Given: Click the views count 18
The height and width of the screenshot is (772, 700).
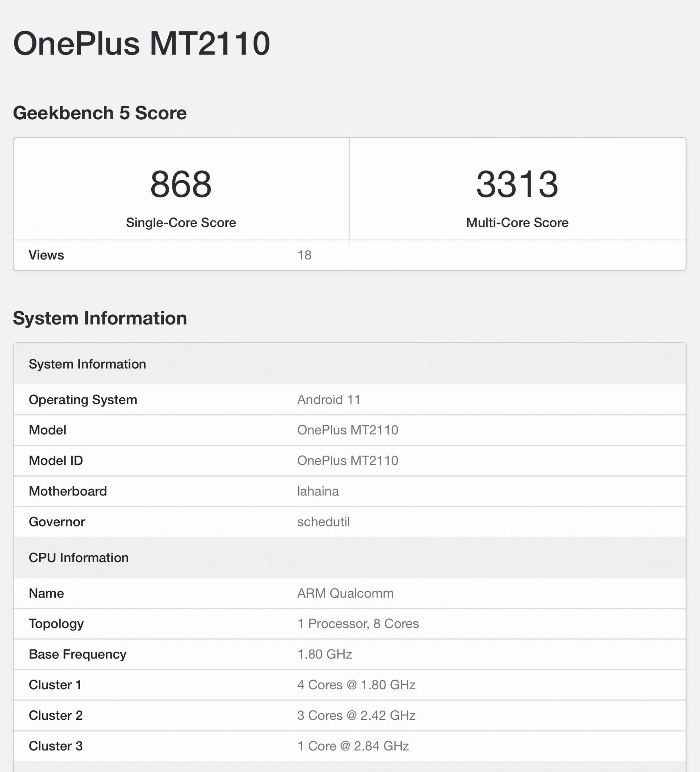Looking at the screenshot, I should [x=304, y=255].
